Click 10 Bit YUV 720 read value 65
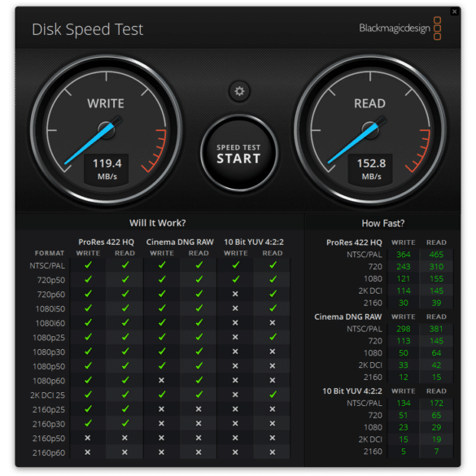This screenshot has width=476, height=476. (x=436, y=415)
